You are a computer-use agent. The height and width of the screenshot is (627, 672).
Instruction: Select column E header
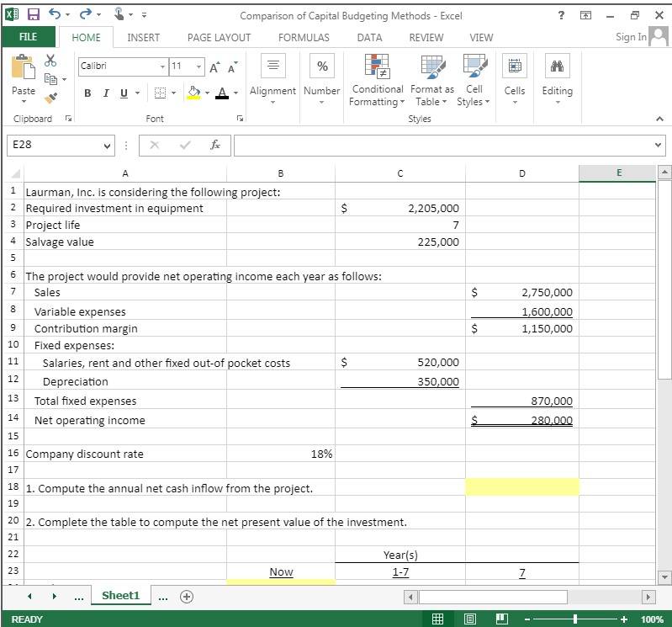click(x=617, y=173)
